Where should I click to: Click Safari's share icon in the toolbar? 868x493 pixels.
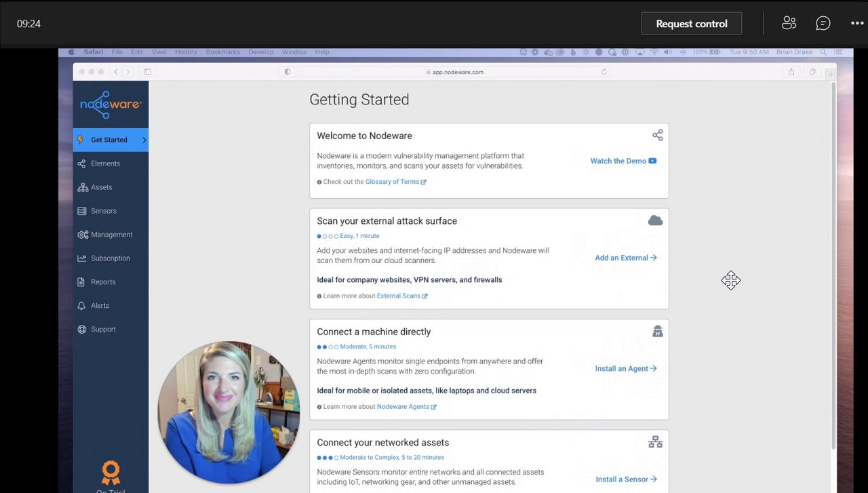point(791,72)
